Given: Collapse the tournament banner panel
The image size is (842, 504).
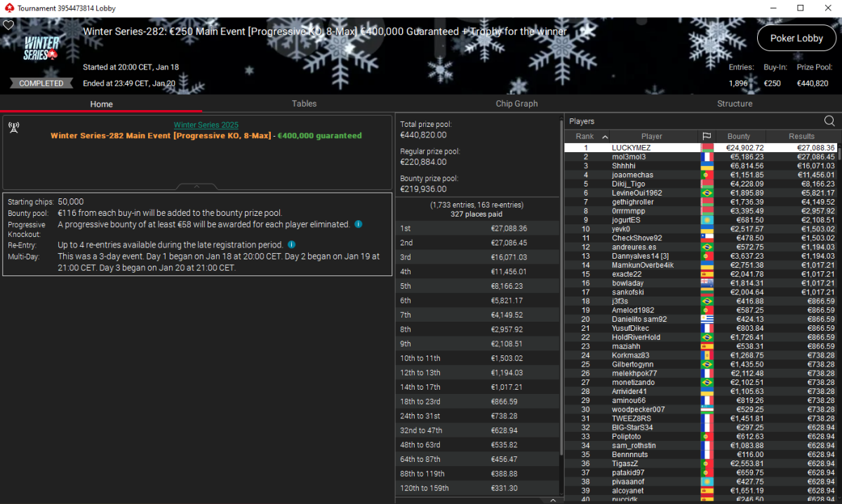Looking at the screenshot, I should tap(196, 186).
